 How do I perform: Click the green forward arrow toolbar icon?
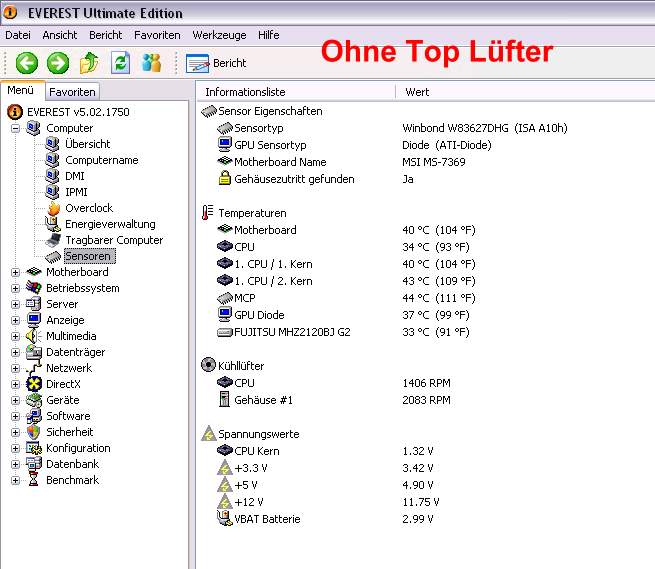58,63
